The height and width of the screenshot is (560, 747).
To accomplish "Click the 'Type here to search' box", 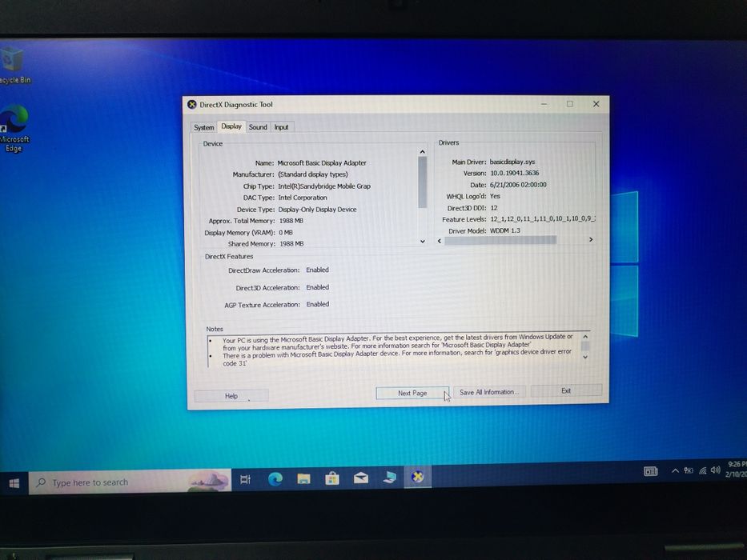I will [130, 482].
